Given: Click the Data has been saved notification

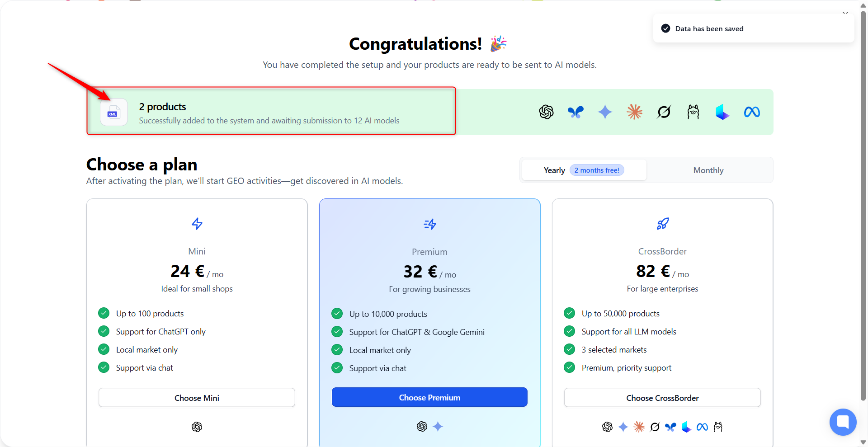Looking at the screenshot, I should point(709,28).
